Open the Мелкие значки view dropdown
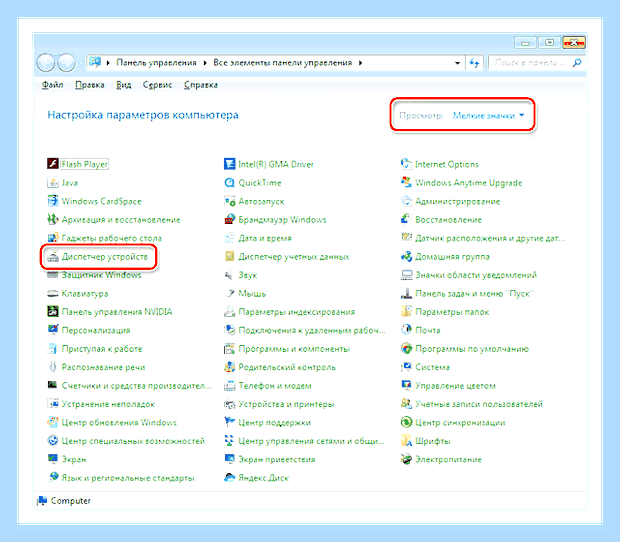 (489, 115)
